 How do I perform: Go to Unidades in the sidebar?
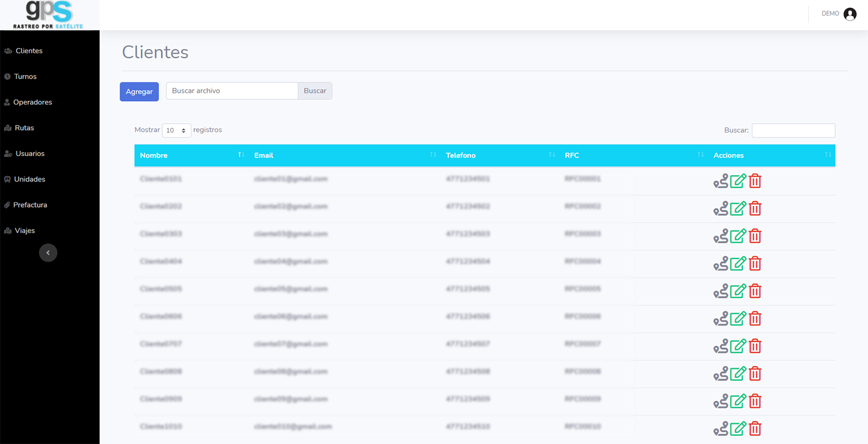[x=30, y=179]
